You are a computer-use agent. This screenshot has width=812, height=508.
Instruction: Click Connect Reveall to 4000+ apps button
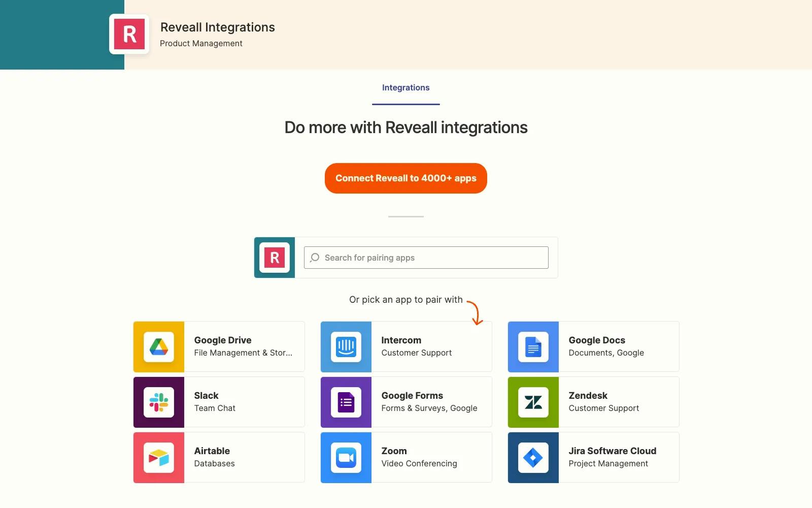[x=406, y=178]
